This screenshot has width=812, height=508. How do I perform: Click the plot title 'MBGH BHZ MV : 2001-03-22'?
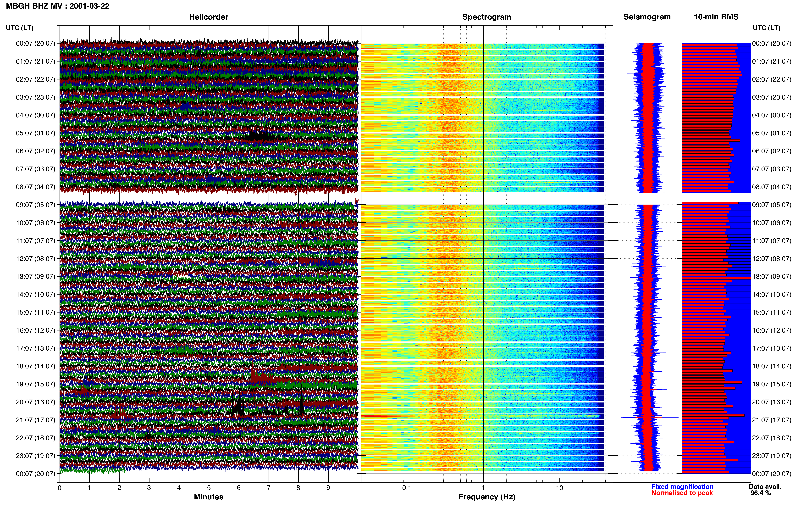(58, 6)
